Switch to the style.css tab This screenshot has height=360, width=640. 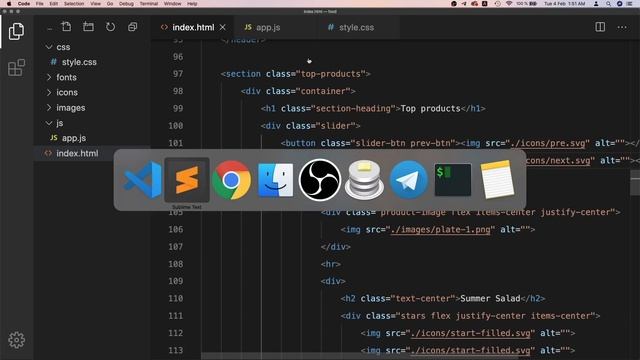pos(356,27)
